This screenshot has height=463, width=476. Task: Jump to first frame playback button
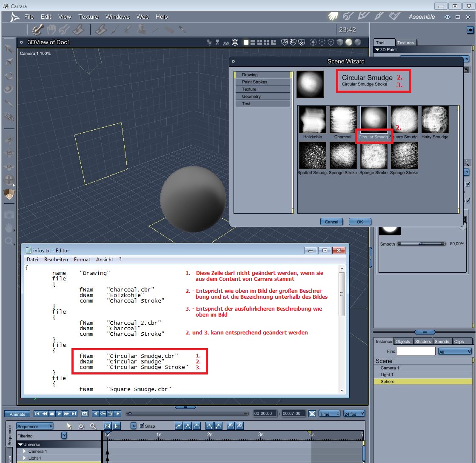pyautogui.click(x=37, y=414)
